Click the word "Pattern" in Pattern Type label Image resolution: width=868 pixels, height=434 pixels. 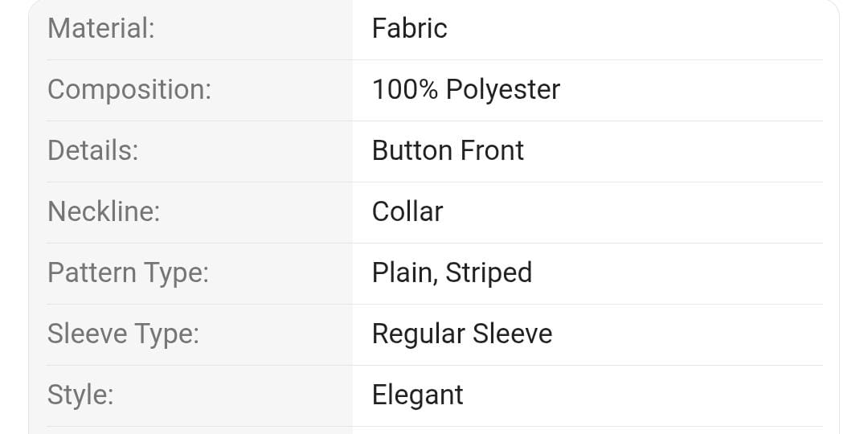(92, 273)
